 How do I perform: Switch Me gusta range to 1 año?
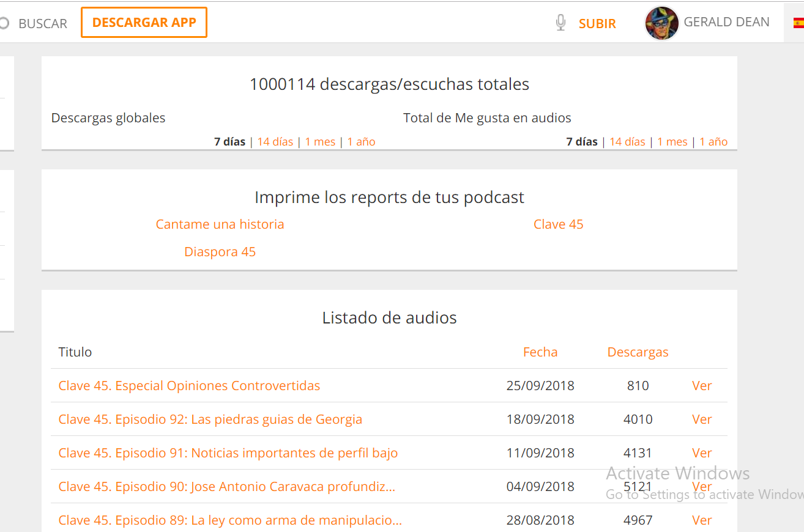tap(713, 142)
